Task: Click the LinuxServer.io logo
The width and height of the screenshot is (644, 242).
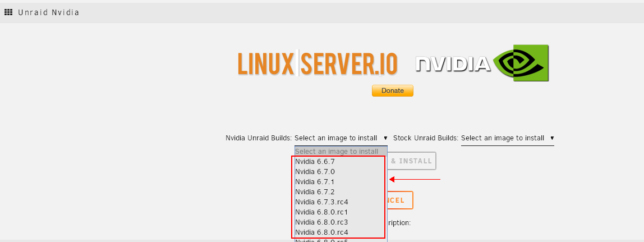Action: (318, 63)
